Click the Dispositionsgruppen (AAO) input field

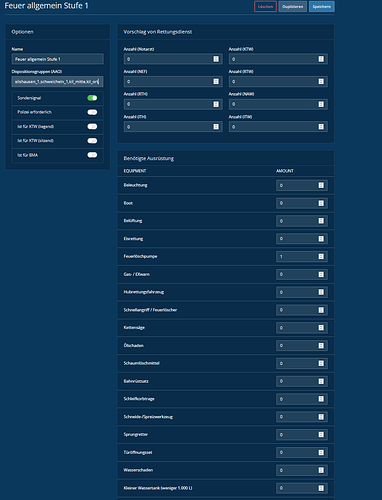(x=57, y=81)
